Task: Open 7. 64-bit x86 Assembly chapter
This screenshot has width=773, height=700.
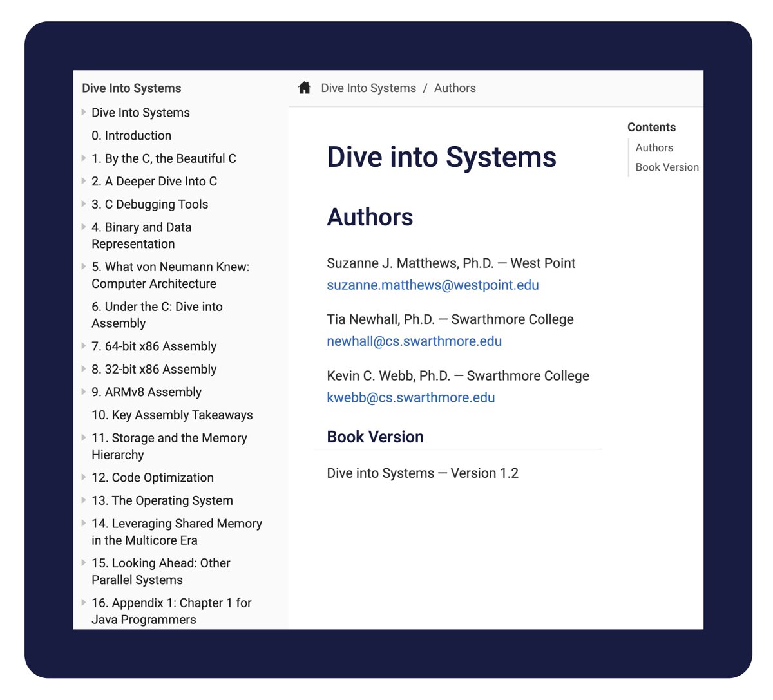Action: [x=154, y=346]
